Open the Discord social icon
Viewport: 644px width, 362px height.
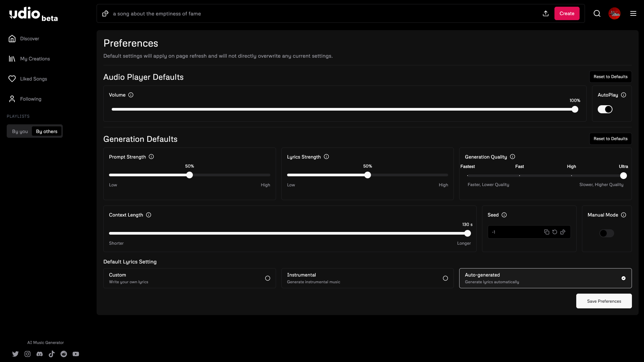tap(40, 354)
